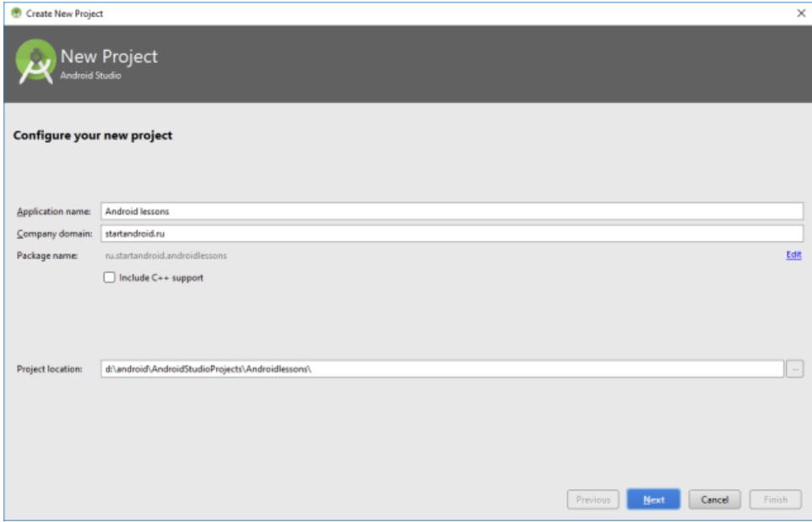Enable Include C++ support checkbox
The width and height of the screenshot is (812, 522).
[x=109, y=277]
